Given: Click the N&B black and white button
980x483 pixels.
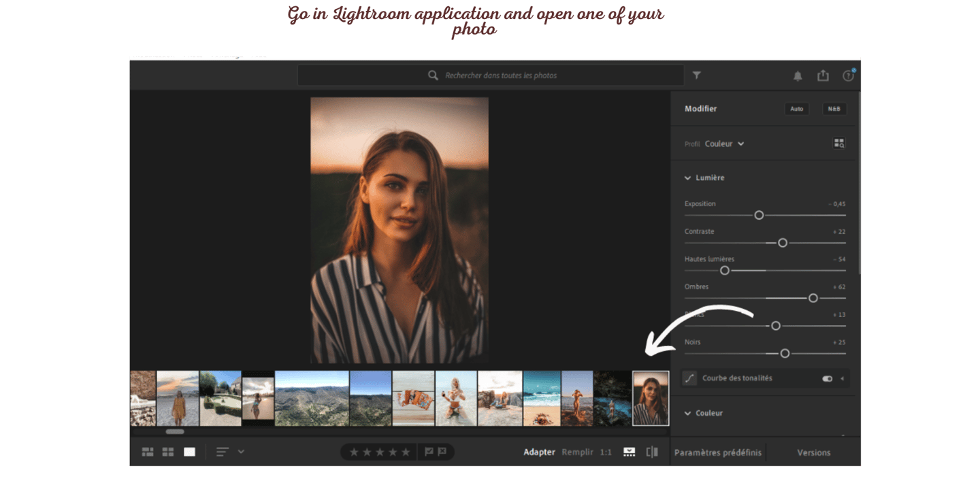Looking at the screenshot, I should (834, 109).
